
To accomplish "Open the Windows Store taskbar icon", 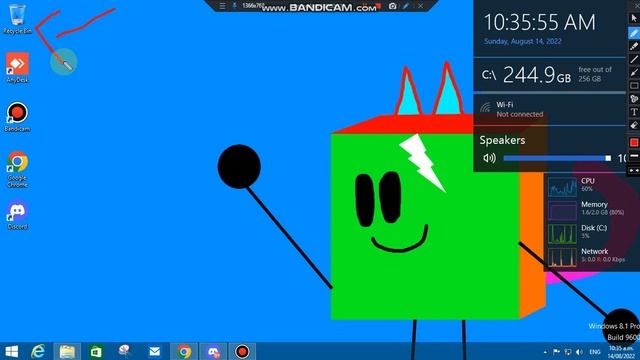I will 96,351.
